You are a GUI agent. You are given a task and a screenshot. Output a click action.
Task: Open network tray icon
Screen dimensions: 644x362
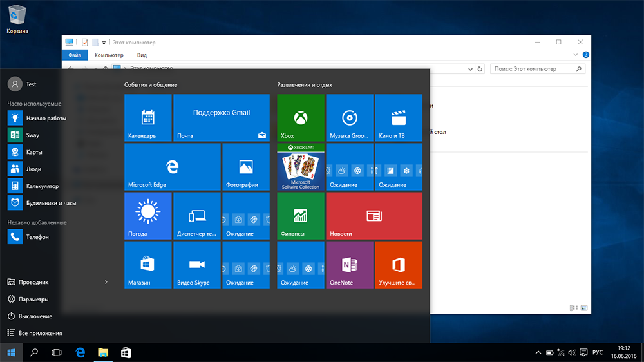click(561, 352)
